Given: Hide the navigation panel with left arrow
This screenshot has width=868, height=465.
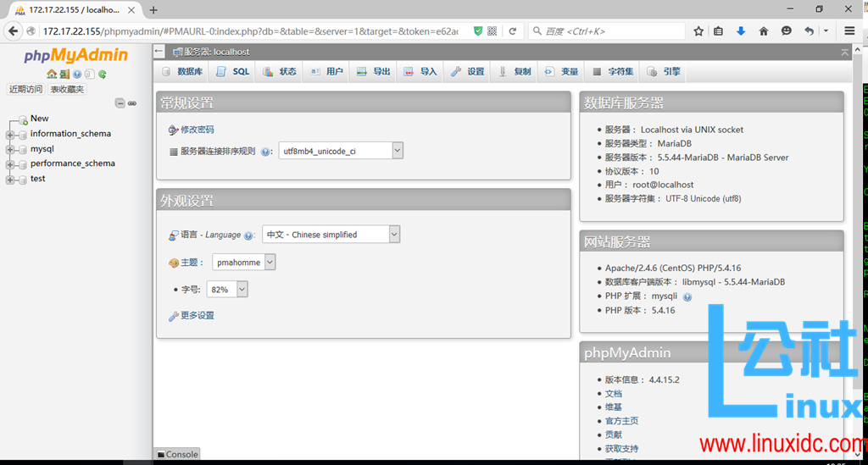Looking at the screenshot, I should 159,52.
